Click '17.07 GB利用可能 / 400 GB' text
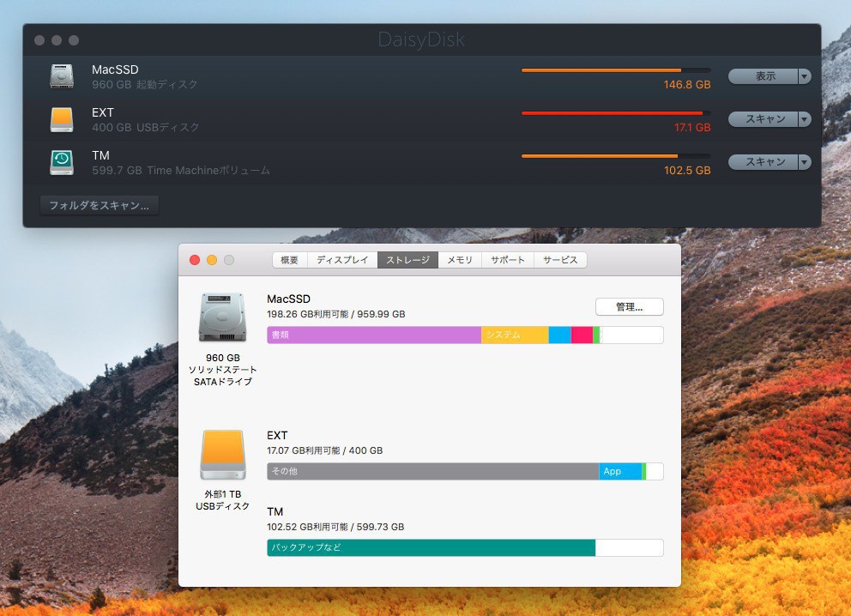Viewport: 851px width, 616px height. (324, 450)
